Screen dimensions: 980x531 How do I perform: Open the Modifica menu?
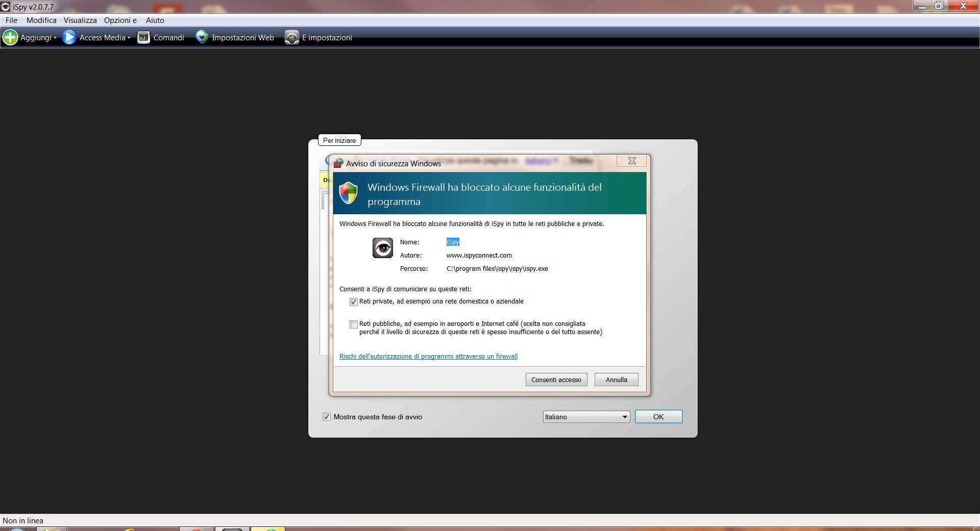click(41, 20)
